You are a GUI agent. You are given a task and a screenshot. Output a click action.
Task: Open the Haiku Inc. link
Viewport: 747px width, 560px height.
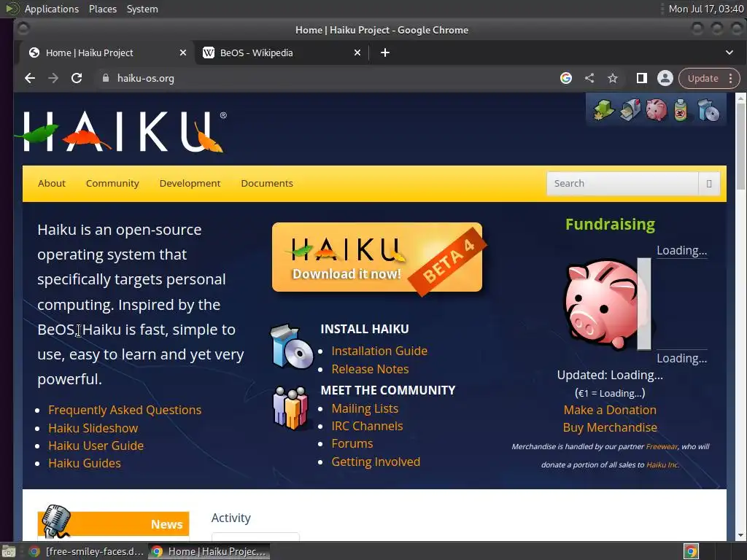(662, 464)
